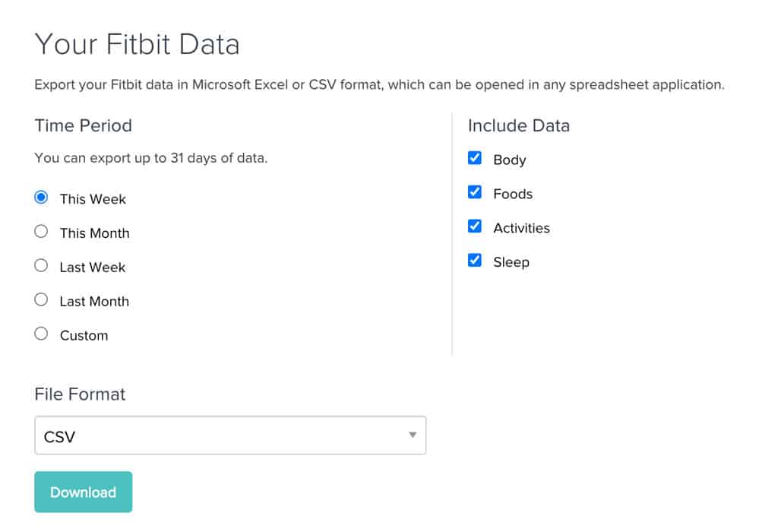Click the "Foods" label text
Viewport: 762px width, 532px height.
point(513,195)
